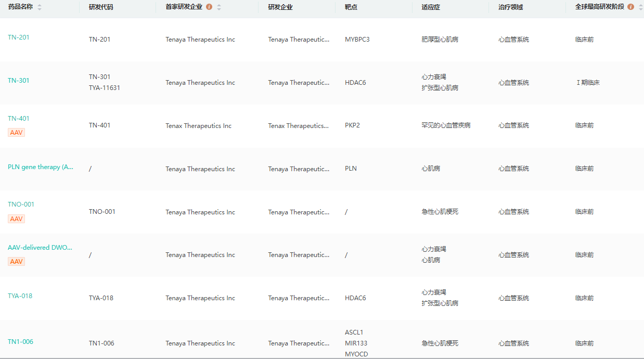Viewport: 644px width, 359px height.
Task: Open PLN gene therapy drug link
Action: pos(41,167)
